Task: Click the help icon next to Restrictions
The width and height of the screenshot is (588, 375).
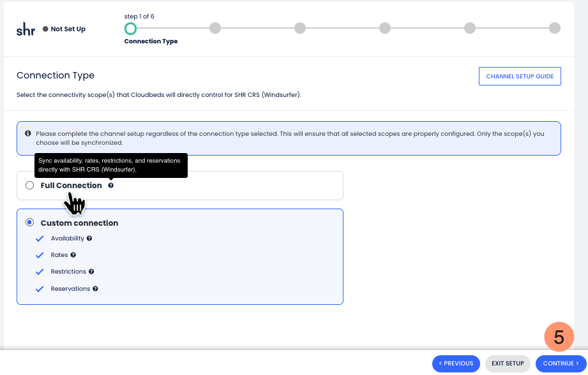Action: pyautogui.click(x=92, y=272)
